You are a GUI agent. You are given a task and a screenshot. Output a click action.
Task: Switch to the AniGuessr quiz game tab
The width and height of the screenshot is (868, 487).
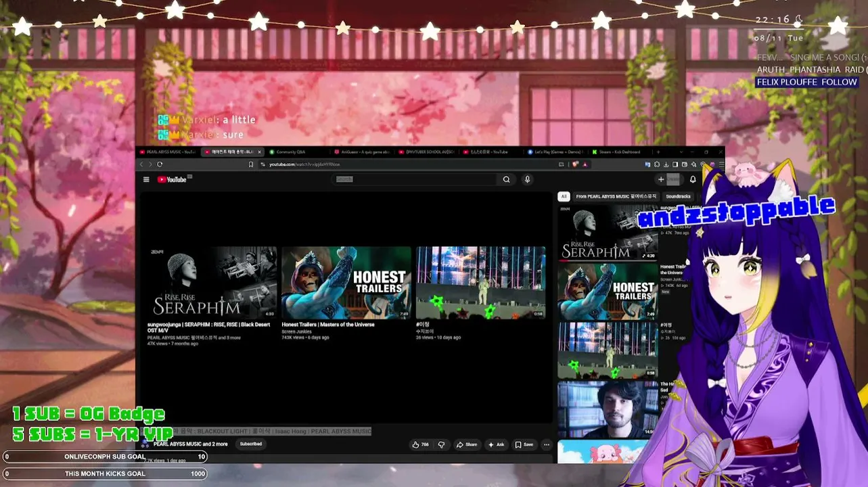tap(361, 152)
